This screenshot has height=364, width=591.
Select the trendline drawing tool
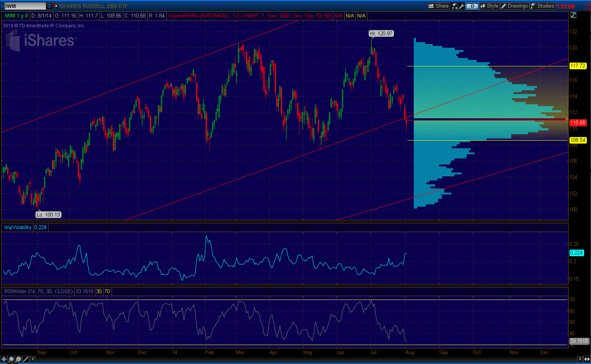(x=26, y=359)
